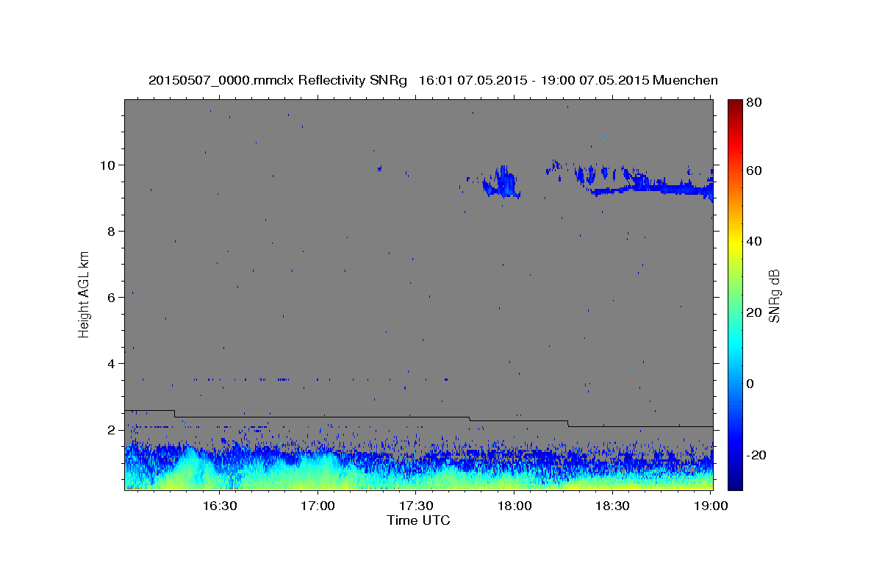Click the colorbar value 60

pyautogui.click(x=755, y=171)
